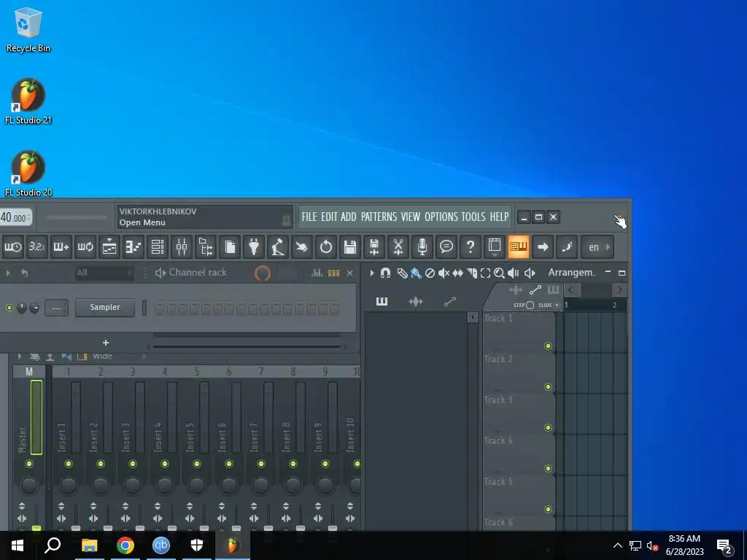Open undo history circular arrow icon

click(x=326, y=246)
